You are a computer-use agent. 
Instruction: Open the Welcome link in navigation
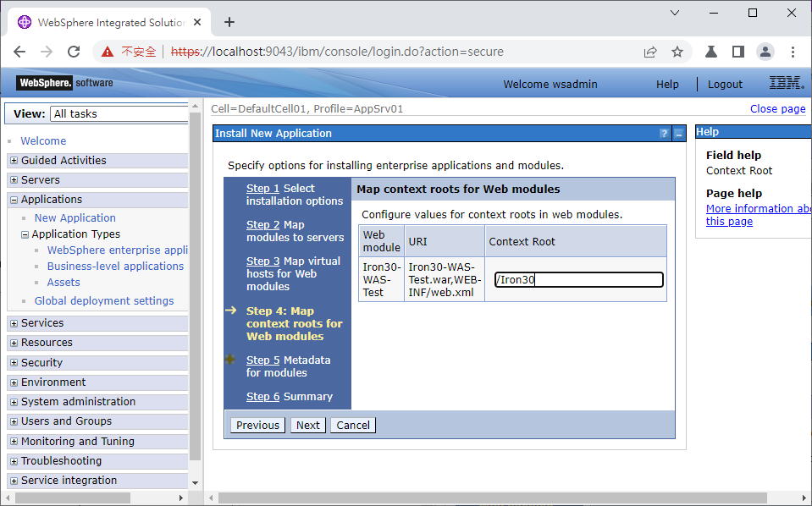coord(43,140)
